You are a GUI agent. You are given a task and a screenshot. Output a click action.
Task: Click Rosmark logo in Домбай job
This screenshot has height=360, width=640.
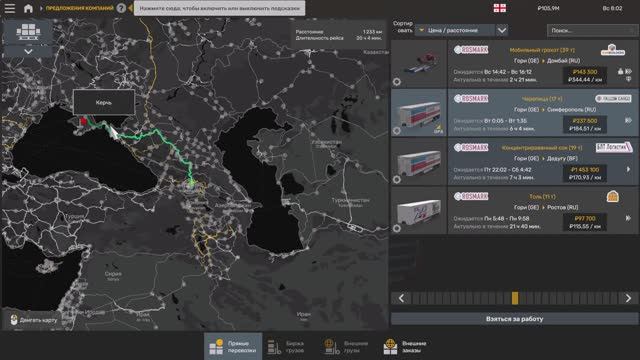471,50
